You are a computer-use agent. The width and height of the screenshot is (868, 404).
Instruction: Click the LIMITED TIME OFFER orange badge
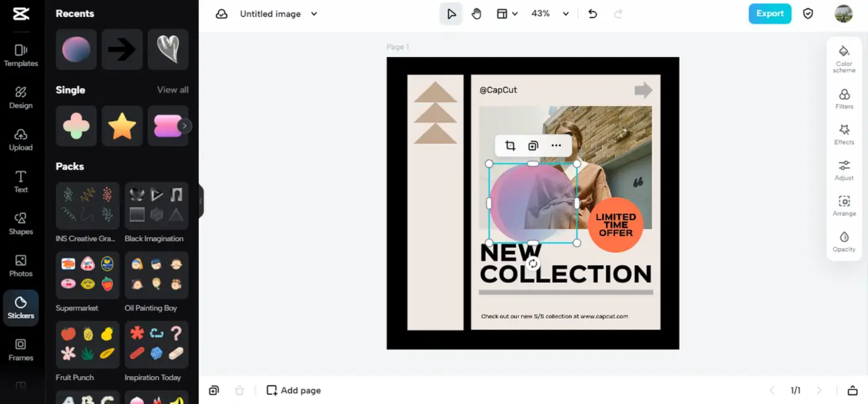coord(615,224)
